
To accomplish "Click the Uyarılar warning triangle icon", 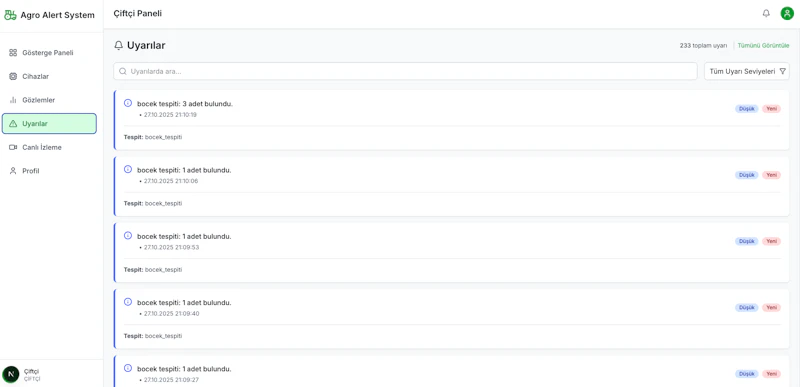I will pos(13,123).
